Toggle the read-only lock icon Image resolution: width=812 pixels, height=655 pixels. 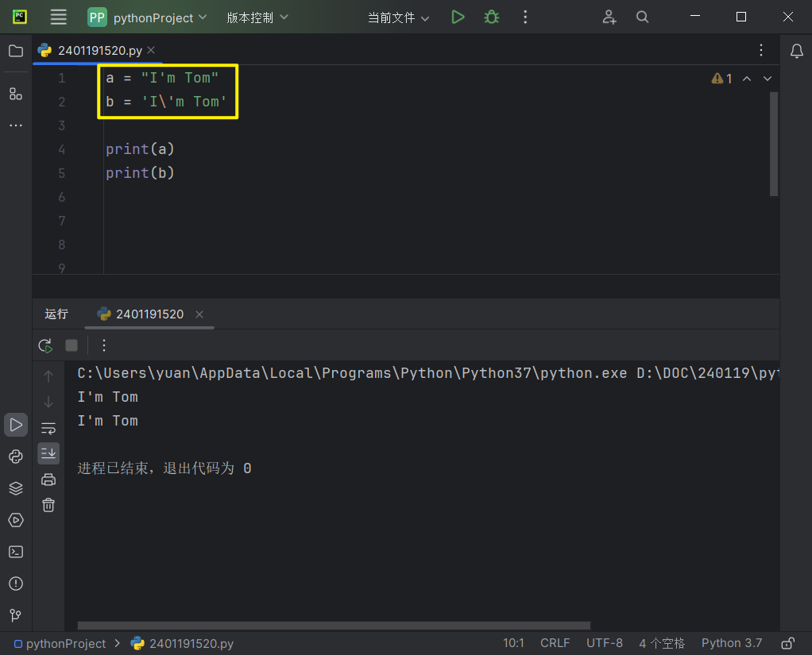pyautogui.click(x=787, y=643)
